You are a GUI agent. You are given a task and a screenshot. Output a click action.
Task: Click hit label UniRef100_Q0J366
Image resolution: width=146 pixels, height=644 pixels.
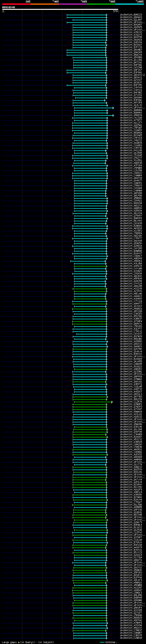(131, 60)
